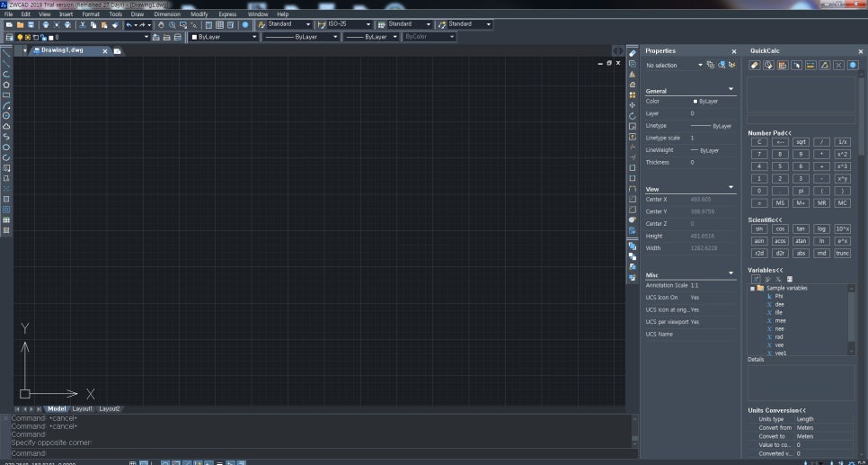Select the Line draw tool
868x465 pixels.
click(6, 53)
